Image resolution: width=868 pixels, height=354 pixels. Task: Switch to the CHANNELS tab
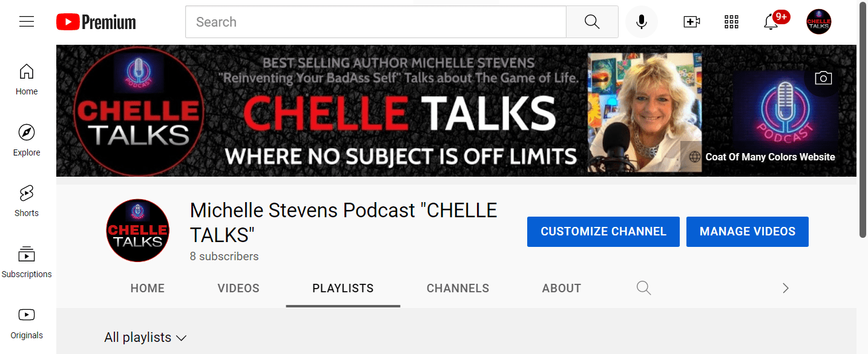point(458,289)
